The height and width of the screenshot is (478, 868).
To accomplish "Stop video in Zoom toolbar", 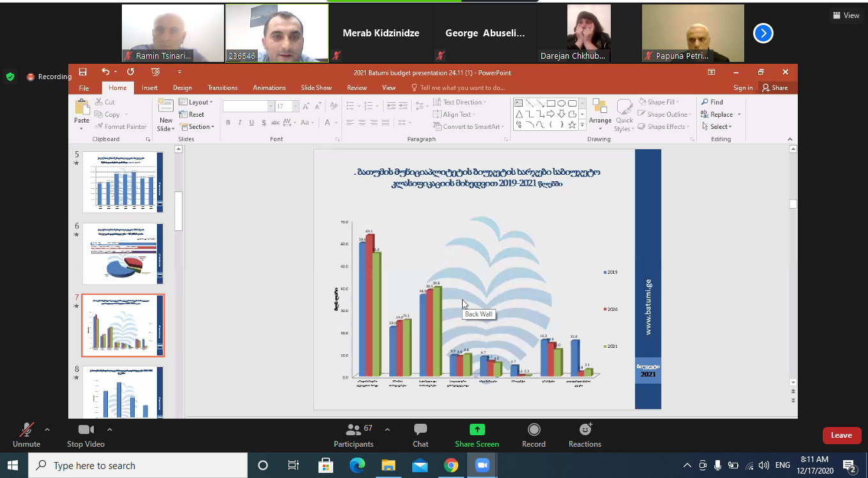I will click(86, 435).
